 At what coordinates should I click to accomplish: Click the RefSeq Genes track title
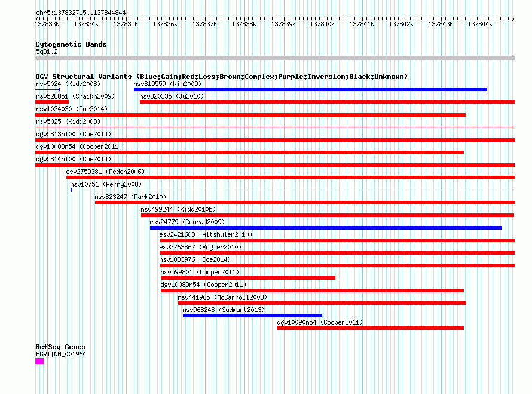[60, 347]
